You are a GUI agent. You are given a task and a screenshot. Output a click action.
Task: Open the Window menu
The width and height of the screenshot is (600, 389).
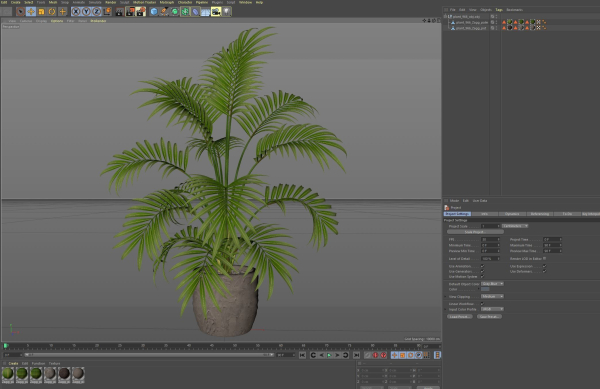(245, 2)
